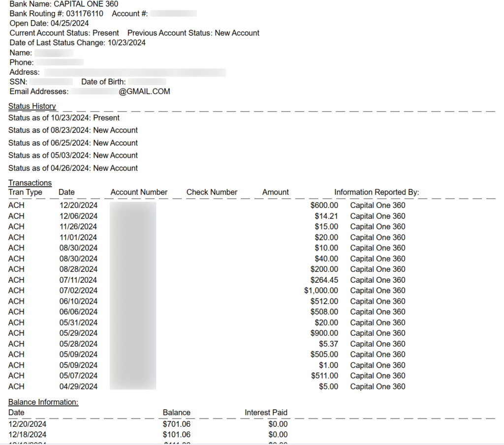The image size is (504, 445).
Task: Click the $40.00 transaction amount
Action: [x=326, y=259]
